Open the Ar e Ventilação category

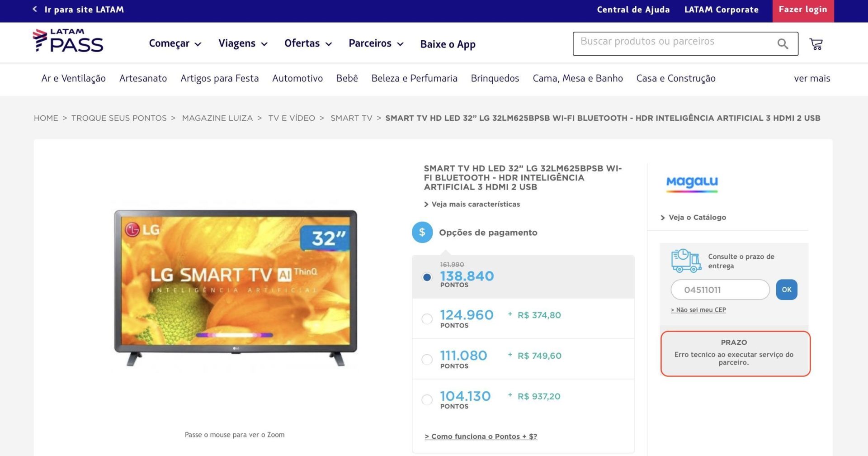point(73,78)
